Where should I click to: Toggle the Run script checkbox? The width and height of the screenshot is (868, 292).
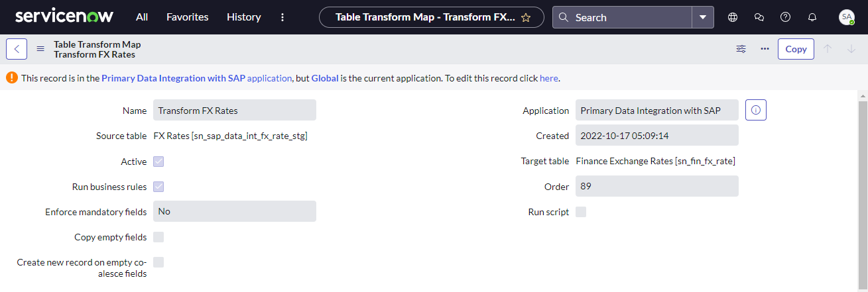pyautogui.click(x=581, y=212)
